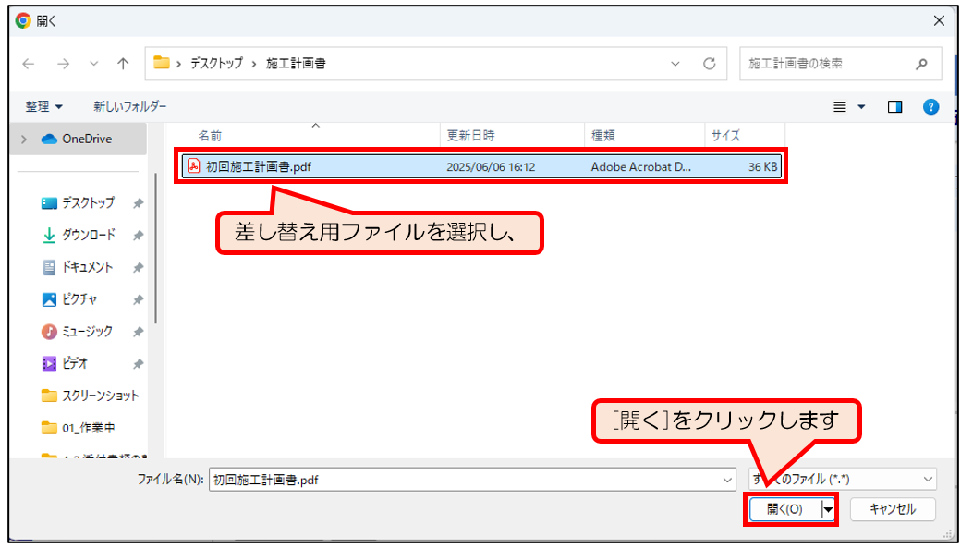Click 新しいフォルダー to create folder
This screenshot has width=973, height=560.
(130, 107)
